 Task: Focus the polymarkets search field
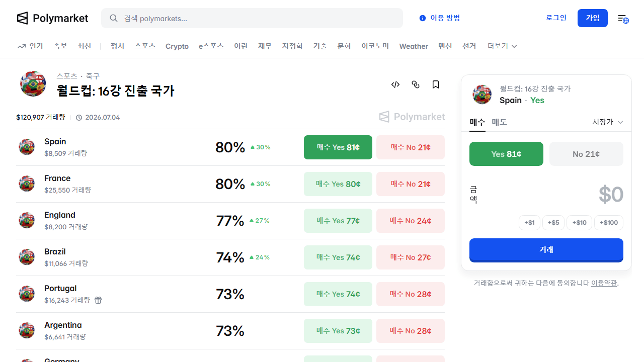pyautogui.click(x=252, y=18)
